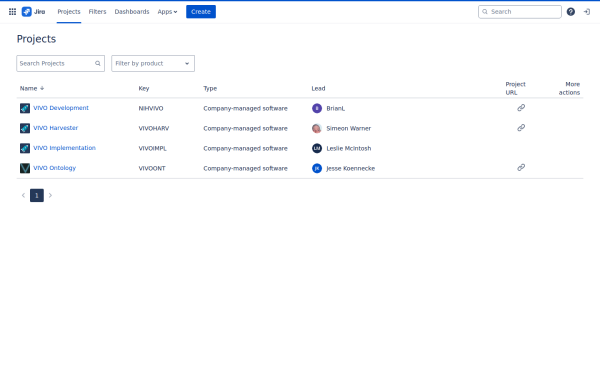Go to the previous page arrow
Image resolution: width=600 pixels, height=375 pixels.
[x=23, y=196]
